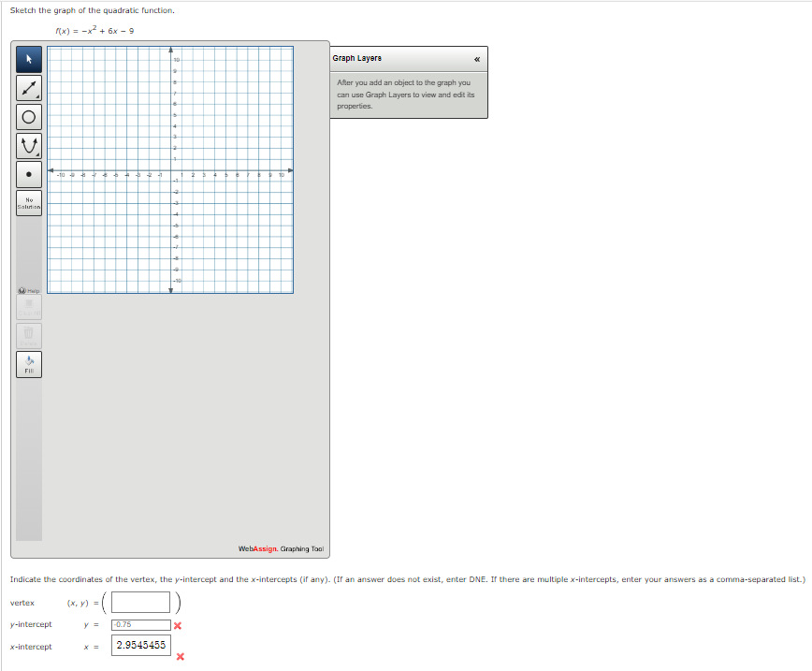
Task: Select the arrow selection tool
Action: 28,59
